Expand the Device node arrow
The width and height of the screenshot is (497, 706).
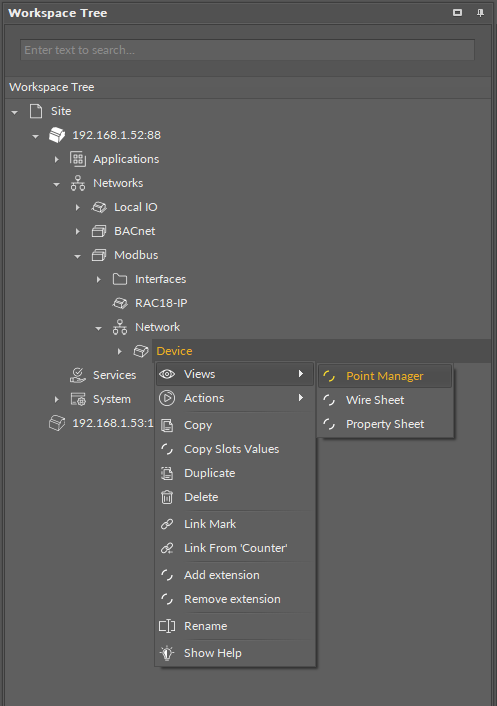[120, 351]
